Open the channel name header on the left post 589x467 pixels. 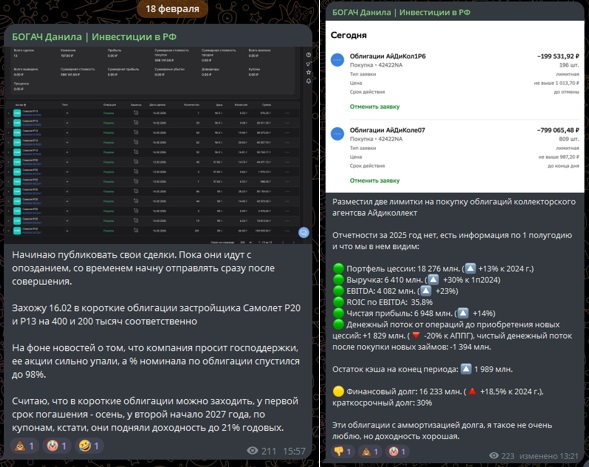coord(94,37)
